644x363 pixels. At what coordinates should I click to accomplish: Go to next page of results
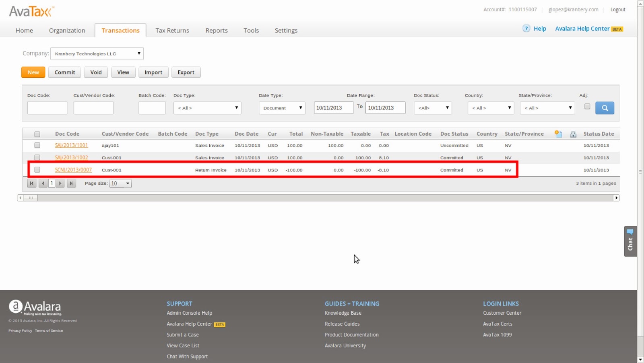[x=60, y=184]
